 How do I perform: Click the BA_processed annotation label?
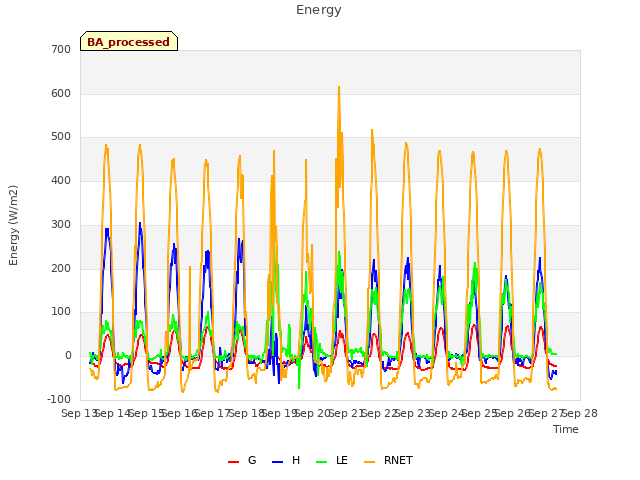(129, 42)
